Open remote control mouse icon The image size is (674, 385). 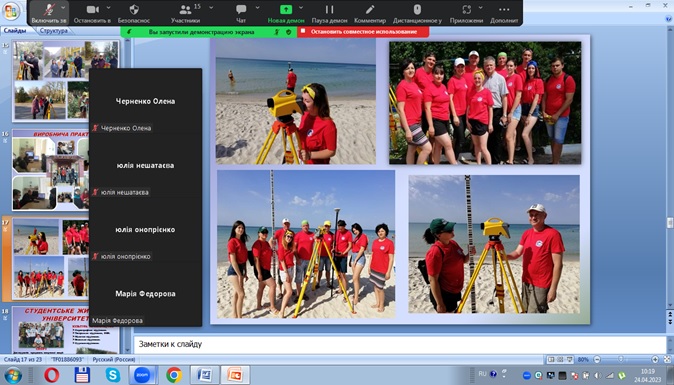click(417, 9)
